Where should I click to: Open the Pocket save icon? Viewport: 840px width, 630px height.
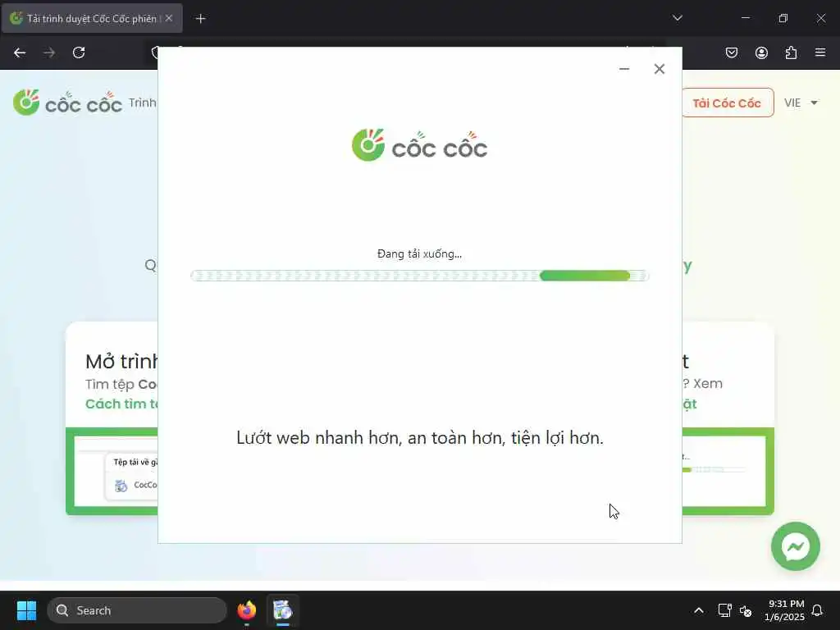click(731, 52)
